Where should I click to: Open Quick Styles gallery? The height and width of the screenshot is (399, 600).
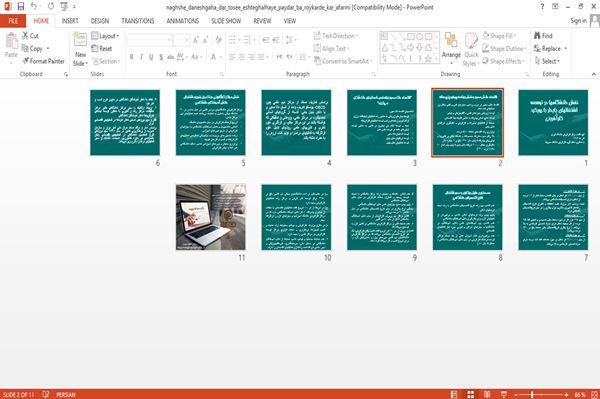click(471, 49)
